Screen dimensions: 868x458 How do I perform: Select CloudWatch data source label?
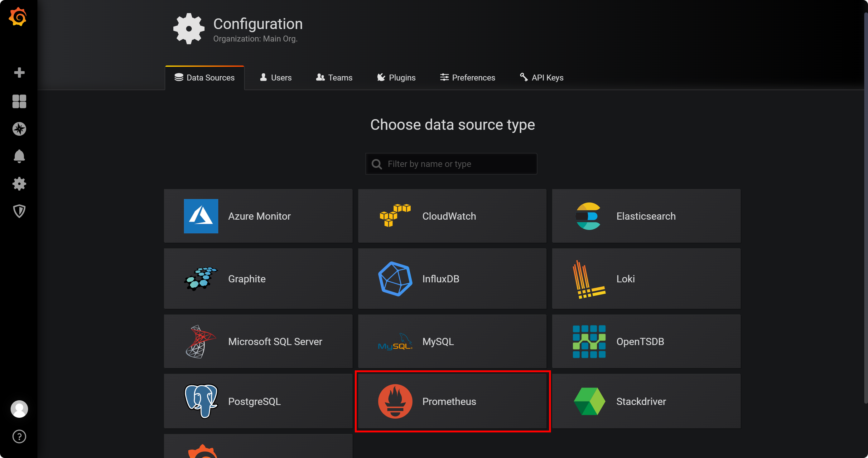tap(449, 216)
